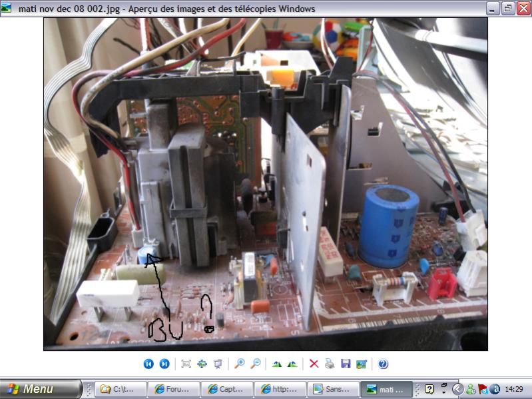Image resolution: width=532 pixels, height=399 pixels.
Task: Fit image to window (Best Fit)
Action: tap(186, 364)
